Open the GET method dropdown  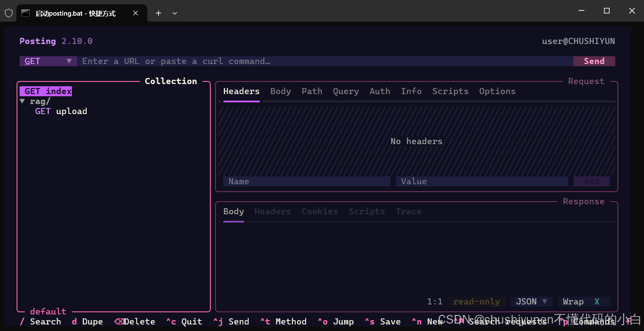click(x=48, y=61)
